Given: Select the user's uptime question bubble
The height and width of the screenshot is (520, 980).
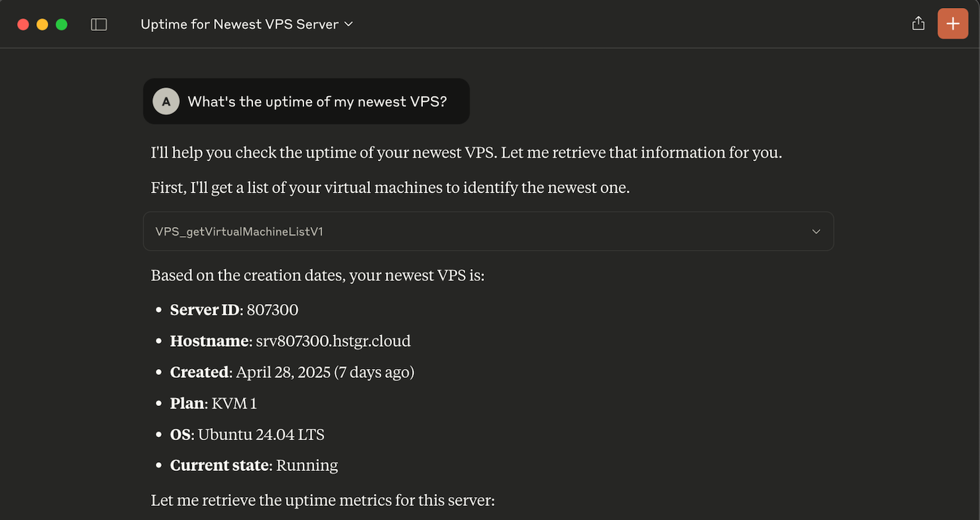Looking at the screenshot, I should 306,101.
